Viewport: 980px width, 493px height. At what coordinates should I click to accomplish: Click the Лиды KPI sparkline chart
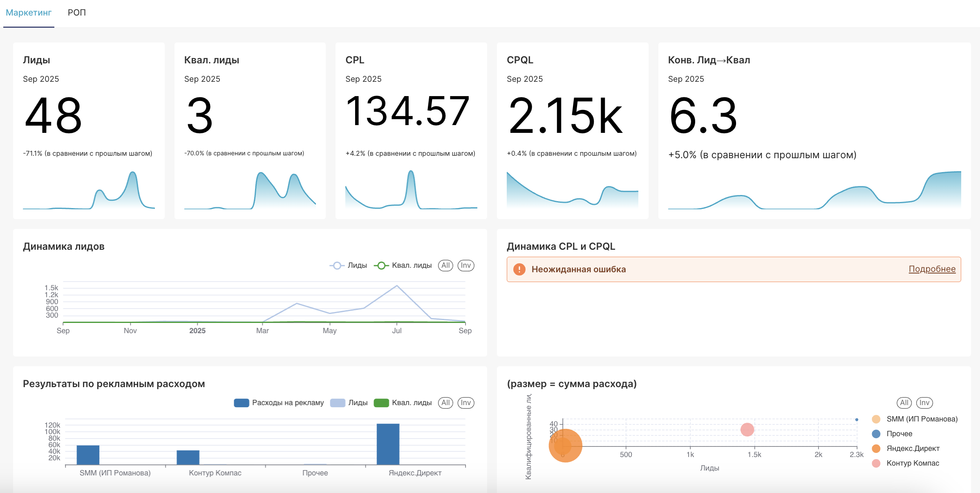tap(89, 191)
